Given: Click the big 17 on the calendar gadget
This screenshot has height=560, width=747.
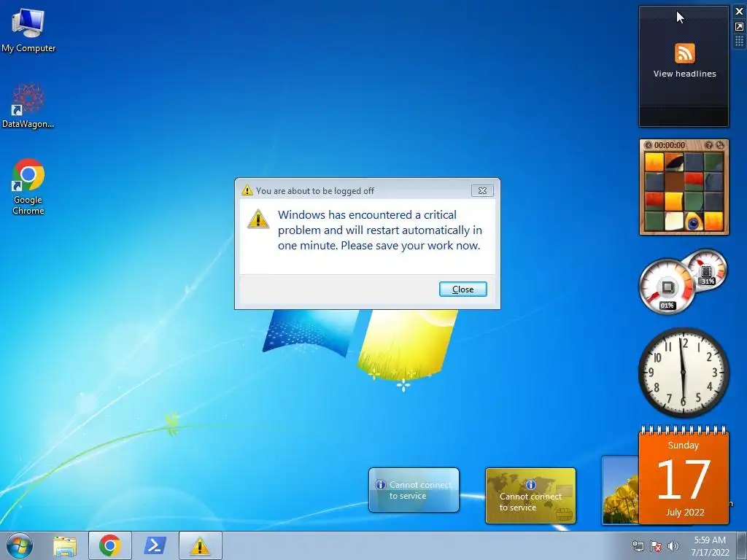Looking at the screenshot, I should [683, 480].
